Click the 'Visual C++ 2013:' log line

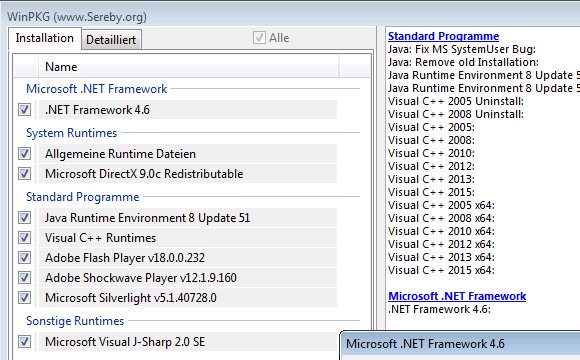(x=431, y=179)
